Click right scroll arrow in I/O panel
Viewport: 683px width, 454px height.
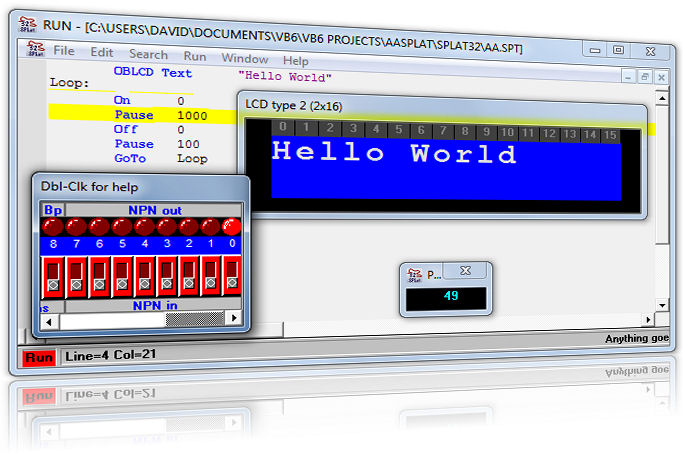(233, 320)
